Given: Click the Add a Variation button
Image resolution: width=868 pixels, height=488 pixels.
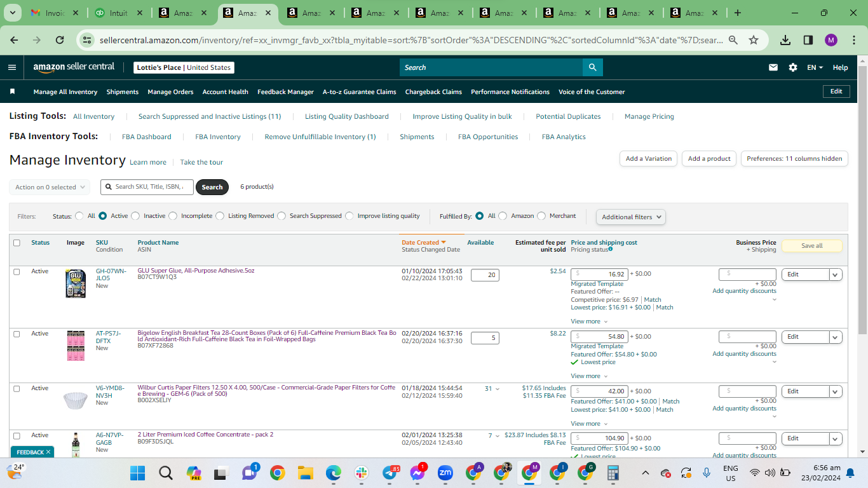Looking at the screenshot, I should click(648, 159).
